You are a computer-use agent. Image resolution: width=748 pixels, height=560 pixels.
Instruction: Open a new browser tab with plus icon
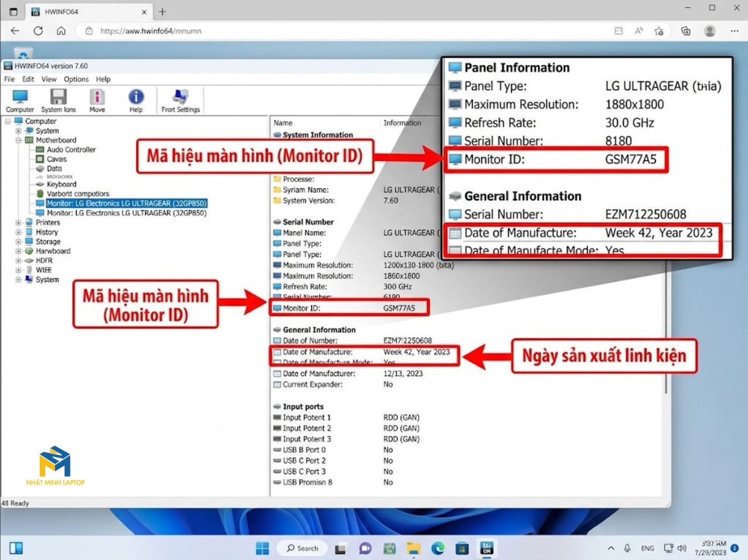click(162, 12)
